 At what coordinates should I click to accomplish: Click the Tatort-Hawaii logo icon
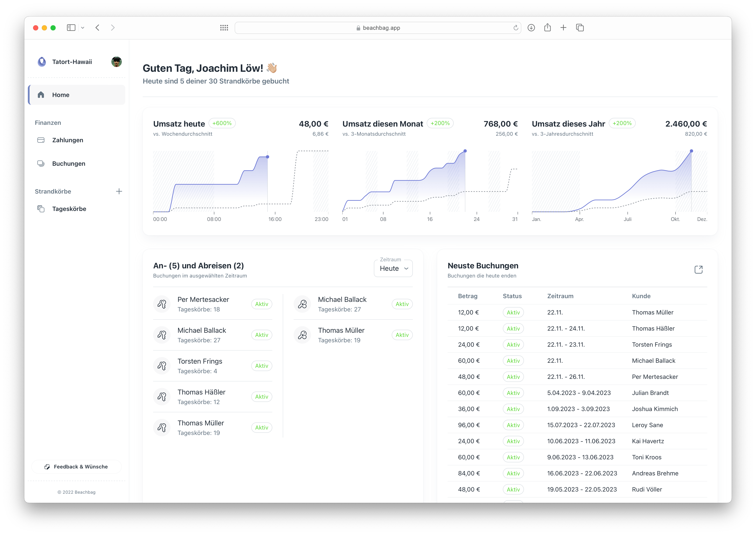pos(42,62)
